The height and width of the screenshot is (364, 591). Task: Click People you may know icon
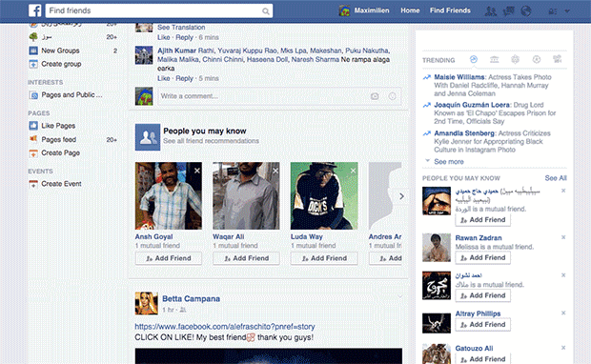tap(148, 137)
